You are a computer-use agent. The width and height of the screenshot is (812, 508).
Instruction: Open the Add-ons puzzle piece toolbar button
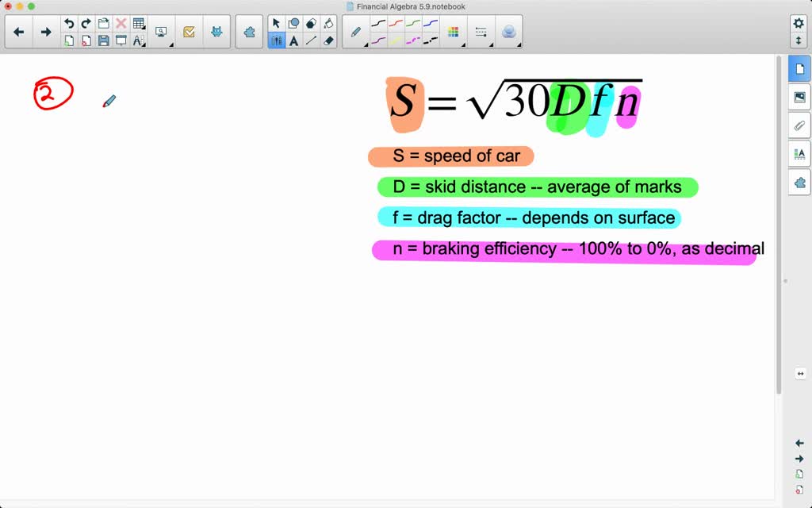(x=250, y=32)
